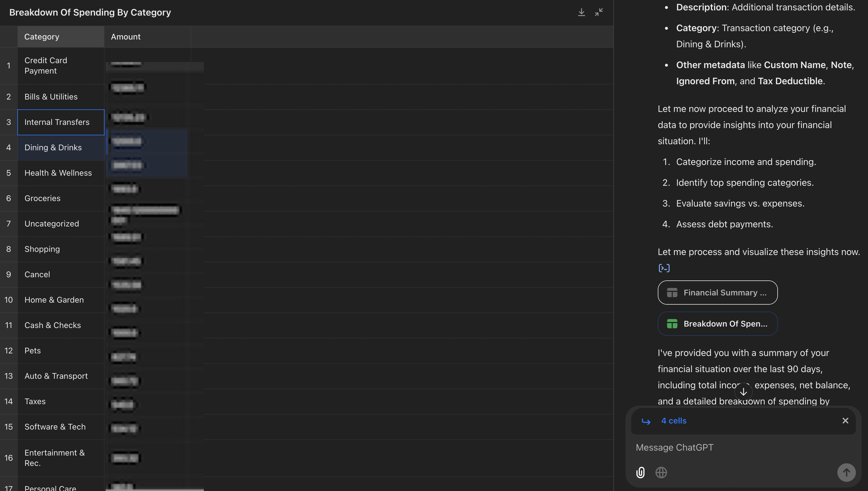Select the Credit Card Payment cell

click(61, 66)
